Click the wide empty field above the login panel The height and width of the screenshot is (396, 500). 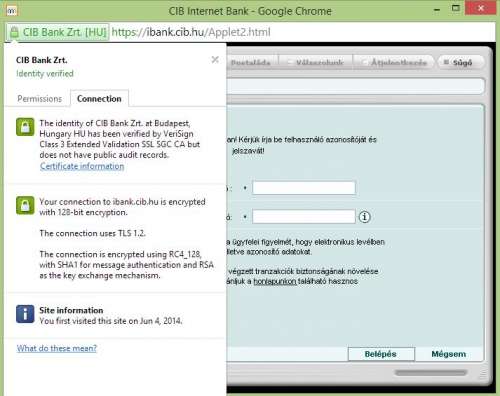click(x=355, y=86)
